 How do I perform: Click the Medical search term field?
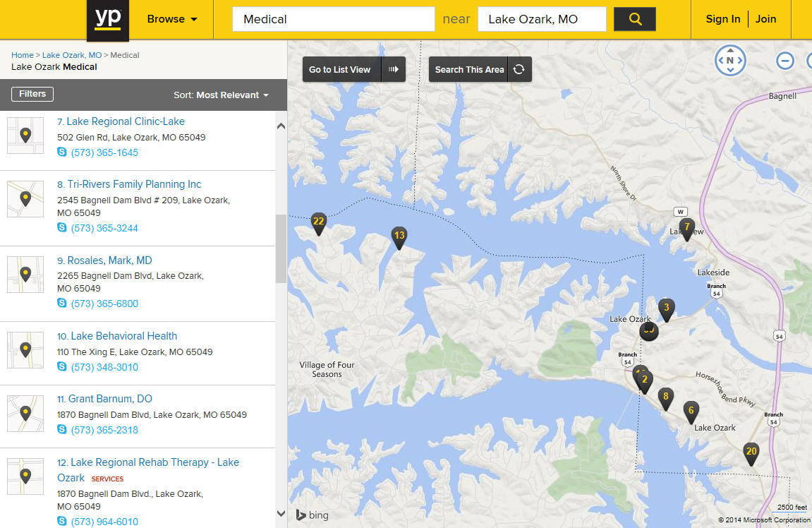pos(334,19)
